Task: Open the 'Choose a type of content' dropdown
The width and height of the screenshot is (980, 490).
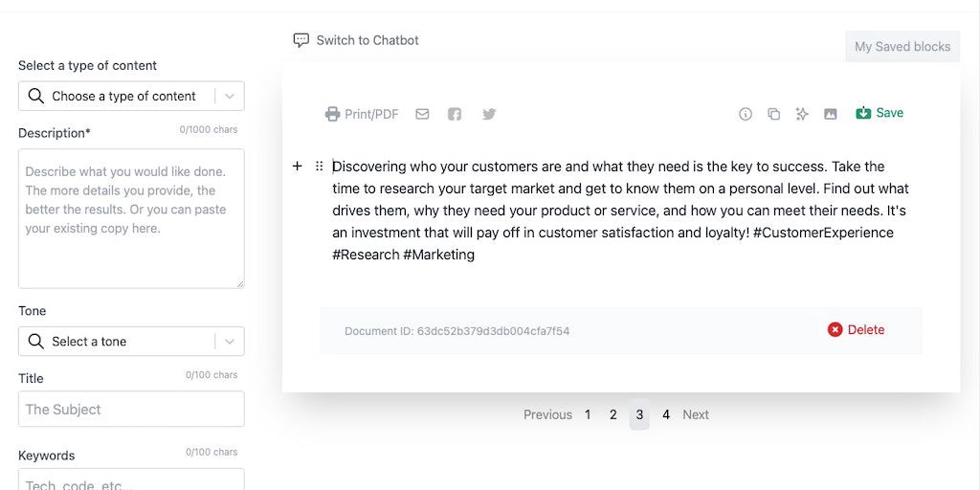Action: pyautogui.click(x=131, y=96)
